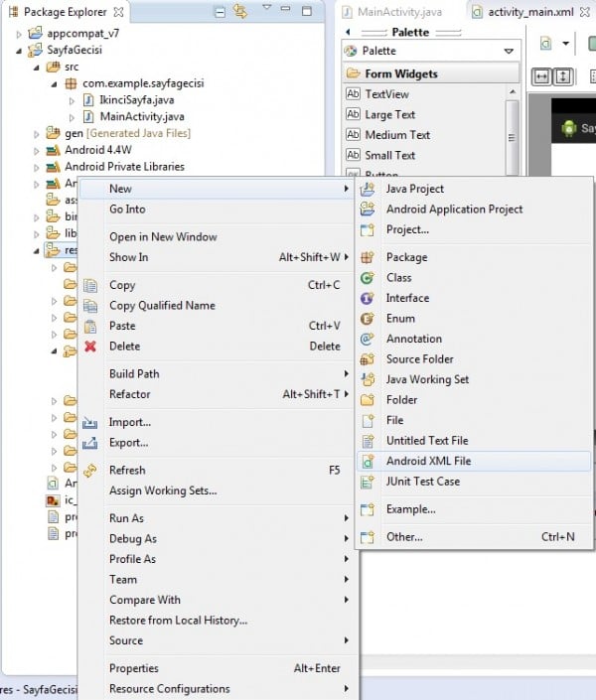
Task: Click the Link with Editor icon
Action: click(x=240, y=11)
